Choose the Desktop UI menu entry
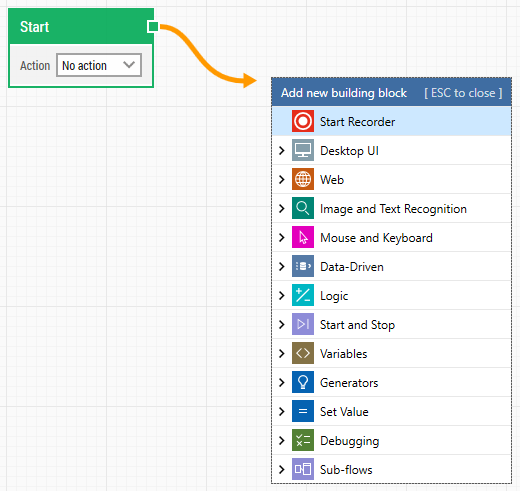The width and height of the screenshot is (520, 491). [392, 150]
